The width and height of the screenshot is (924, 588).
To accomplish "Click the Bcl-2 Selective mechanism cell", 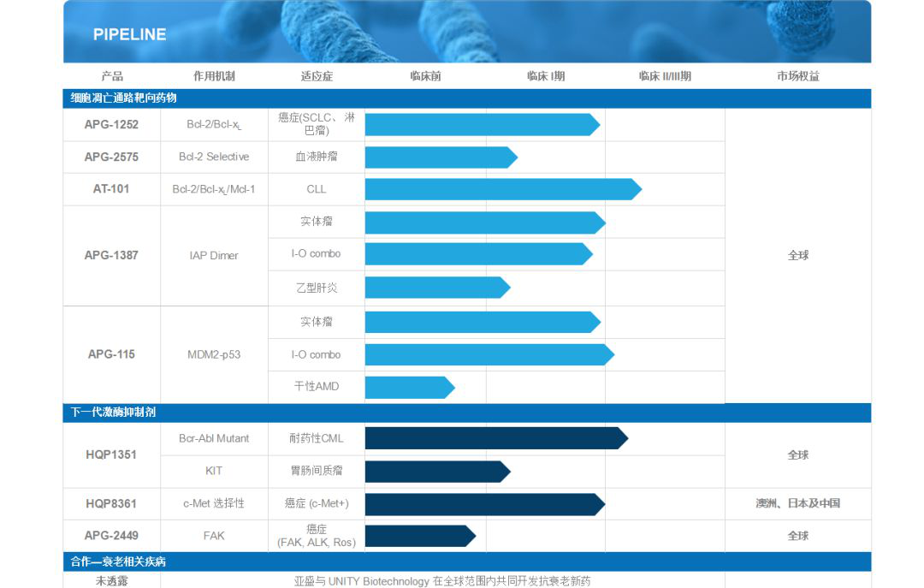I will (214, 157).
